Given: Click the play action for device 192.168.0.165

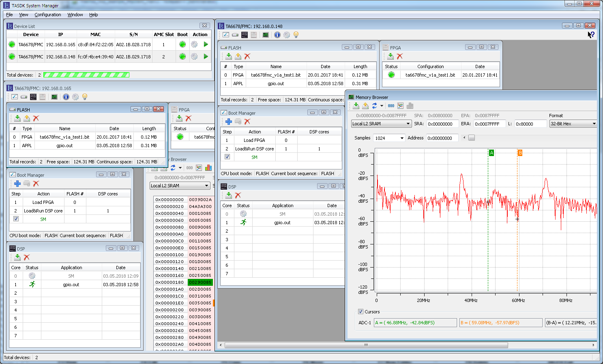Looking at the screenshot, I should pos(206,45).
